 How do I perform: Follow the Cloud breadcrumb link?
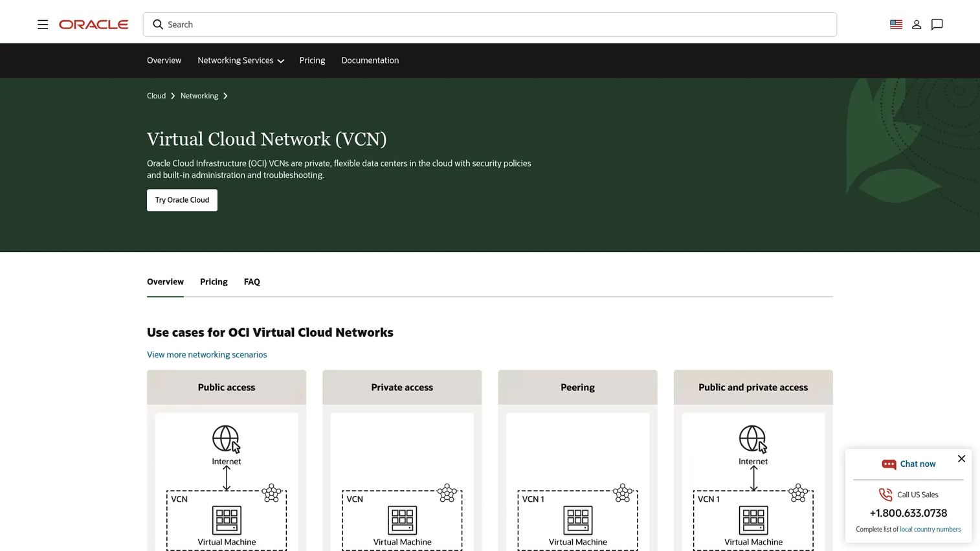click(156, 96)
